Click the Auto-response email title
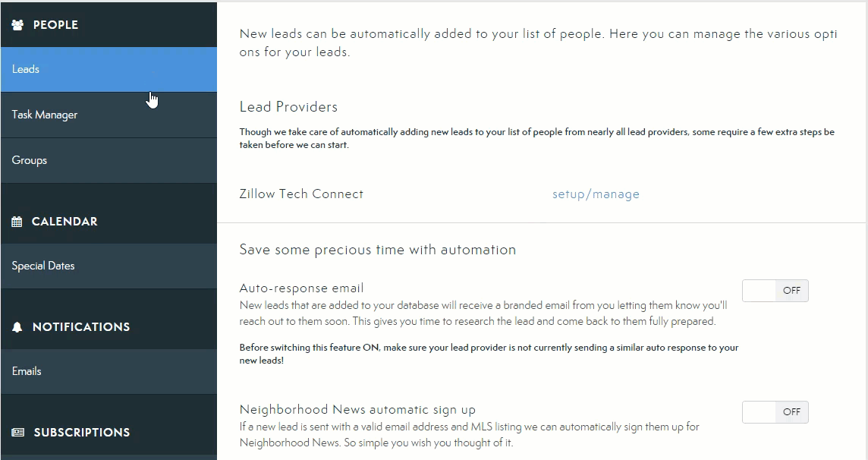 [x=301, y=288]
